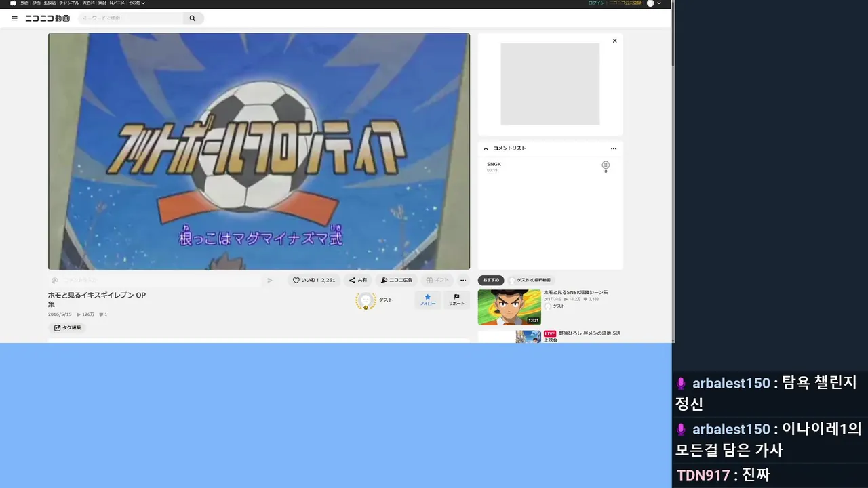Screen dimensions: 868x488
Task: Click the send comment arrow icon
Action: (x=269, y=280)
